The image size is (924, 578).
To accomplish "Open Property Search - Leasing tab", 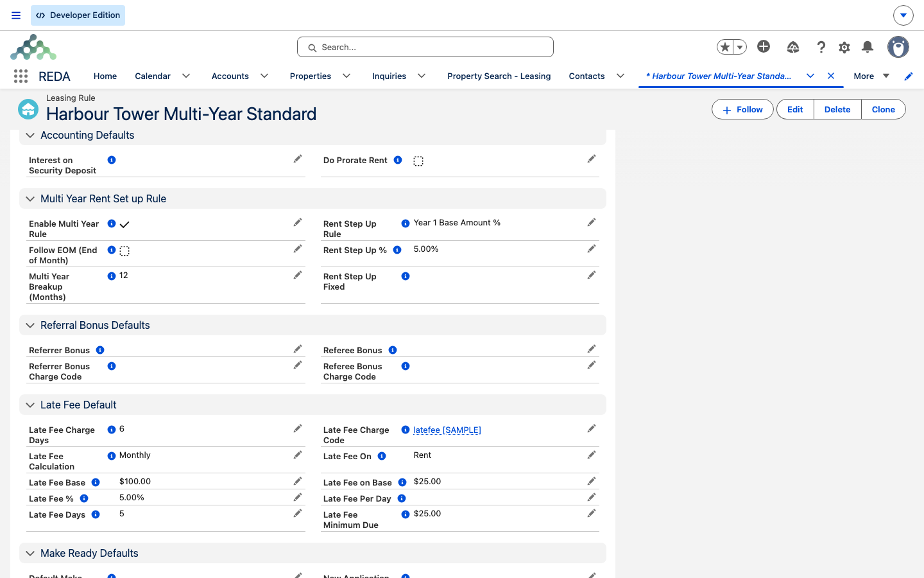I will pos(499,76).
